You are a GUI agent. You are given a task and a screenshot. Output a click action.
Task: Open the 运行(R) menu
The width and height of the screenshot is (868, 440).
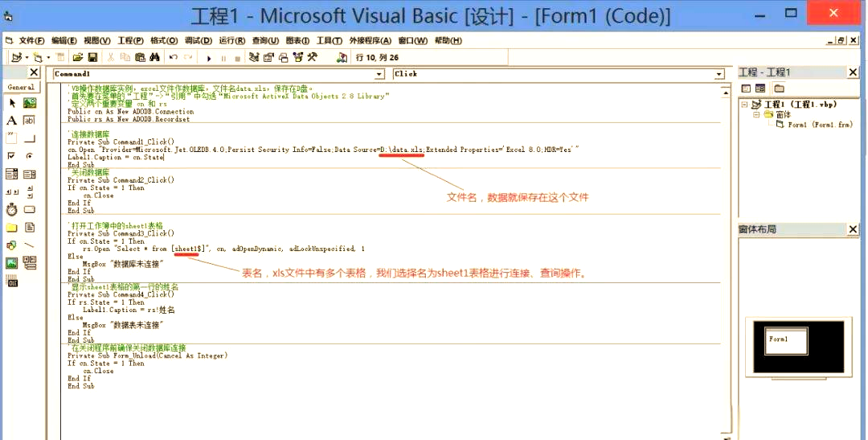coord(232,40)
